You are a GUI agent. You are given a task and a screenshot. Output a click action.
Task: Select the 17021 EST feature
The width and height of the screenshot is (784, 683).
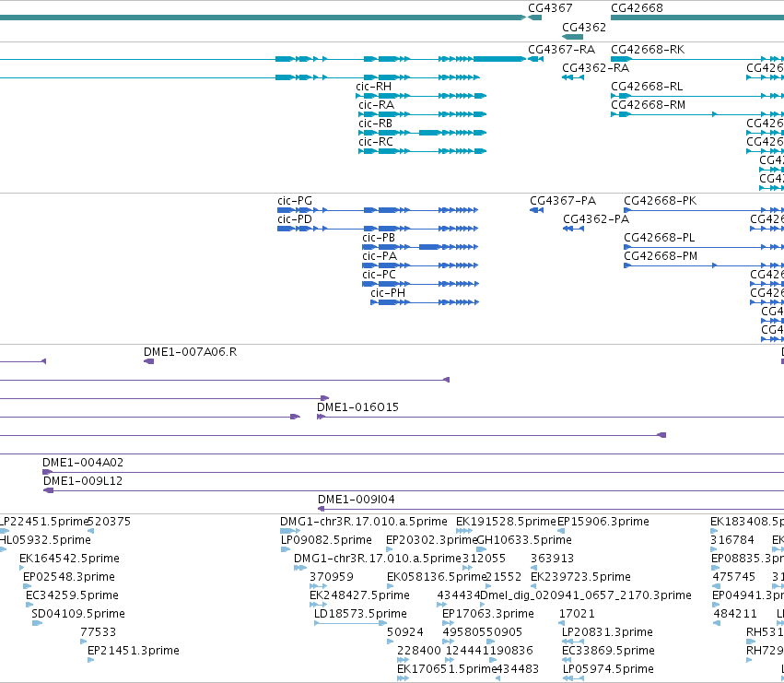coord(561,623)
